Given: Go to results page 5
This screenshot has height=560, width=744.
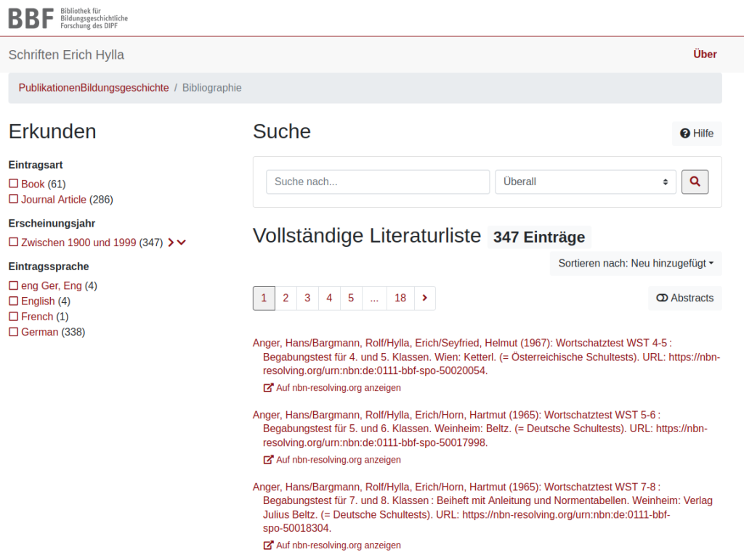Looking at the screenshot, I should click(x=351, y=298).
